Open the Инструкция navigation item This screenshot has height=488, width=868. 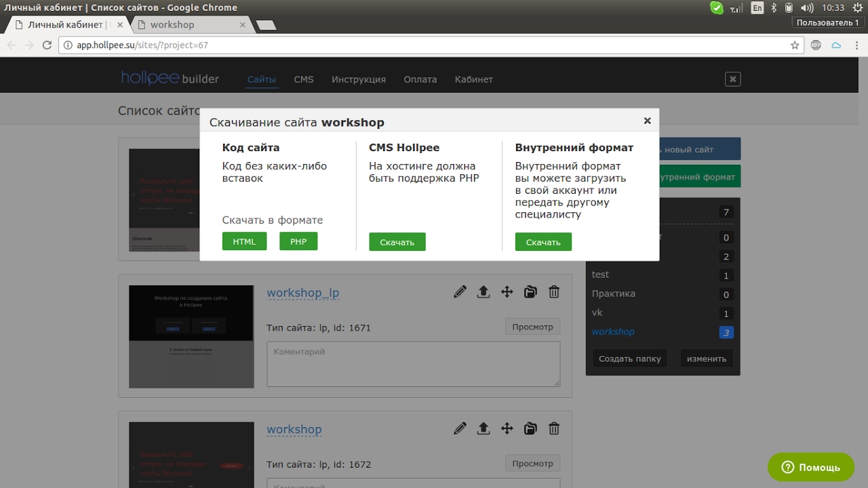[359, 79]
